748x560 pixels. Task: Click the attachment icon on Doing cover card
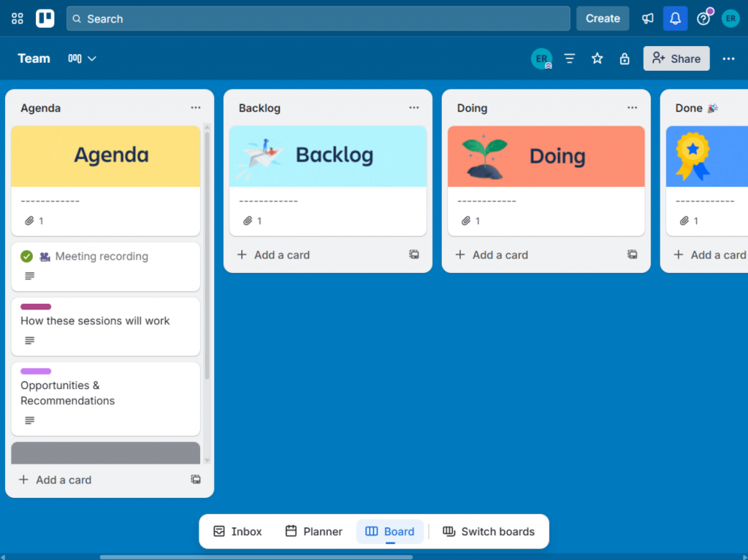pos(466,220)
